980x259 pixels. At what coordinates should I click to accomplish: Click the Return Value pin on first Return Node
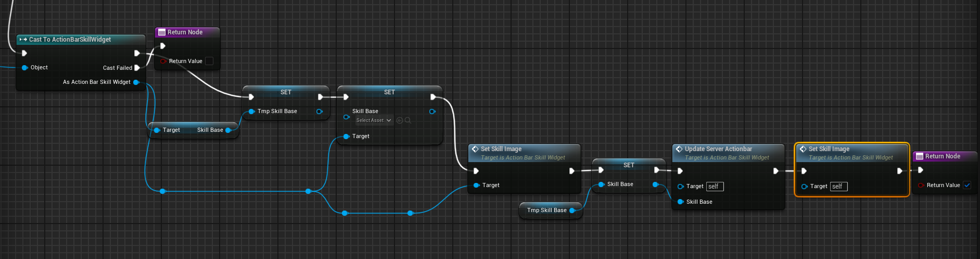click(163, 61)
